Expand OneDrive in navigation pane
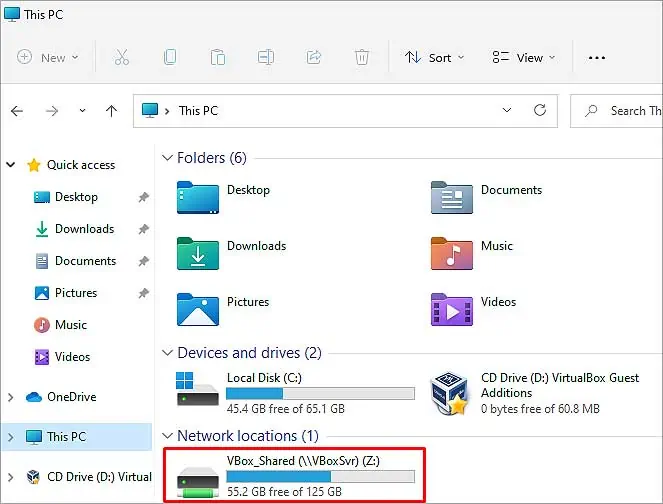This screenshot has width=663, height=504. coord(11,397)
